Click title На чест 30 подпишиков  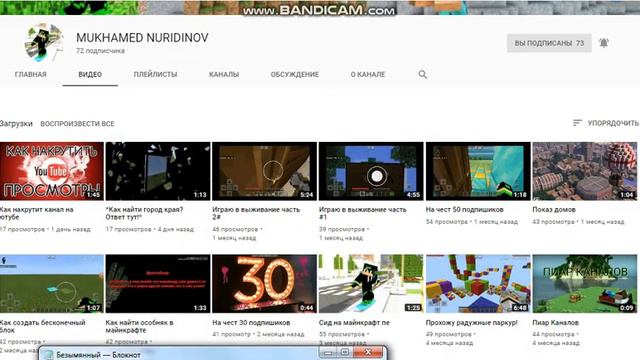point(251,322)
